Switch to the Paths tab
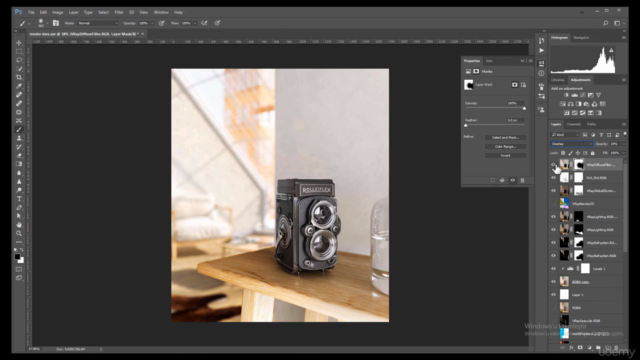The width and height of the screenshot is (640, 360). tap(591, 124)
